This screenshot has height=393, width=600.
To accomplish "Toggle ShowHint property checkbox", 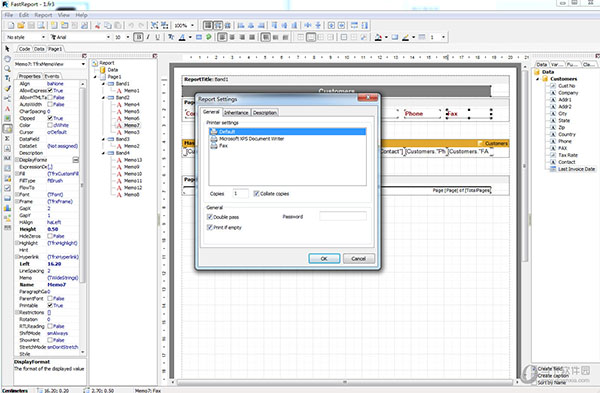I will coord(50,340).
